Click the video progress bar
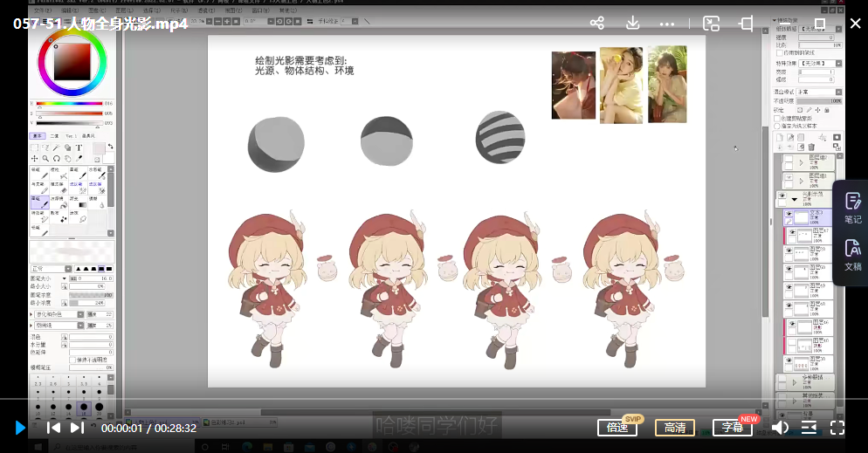The image size is (868, 453). tap(434, 399)
